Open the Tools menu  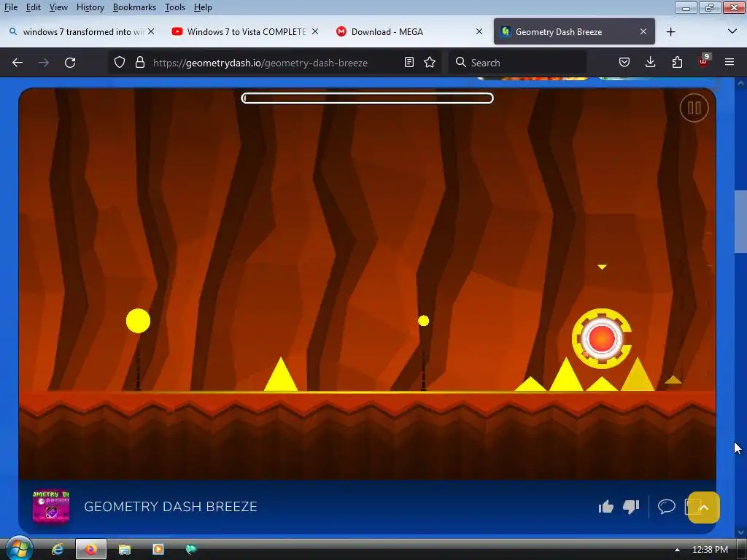(175, 7)
